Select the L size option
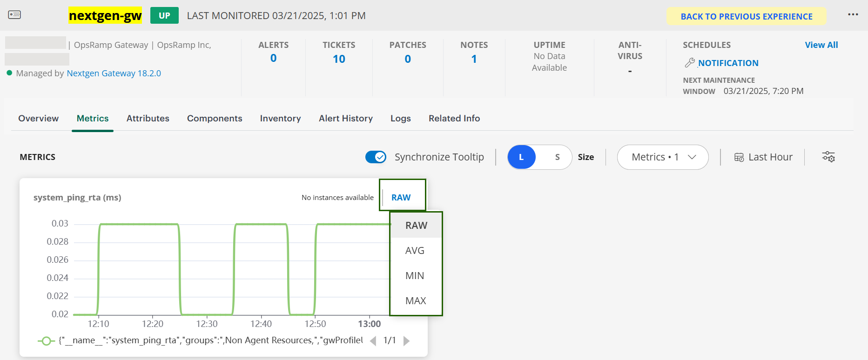 pos(521,157)
